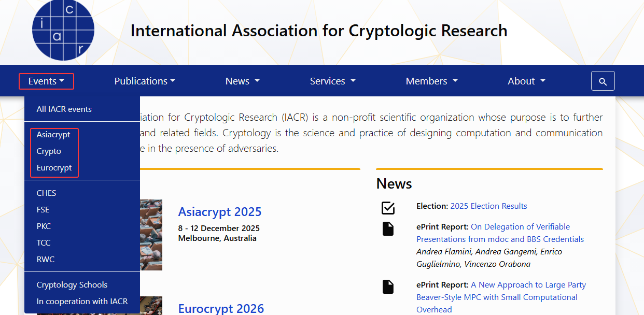Screen dimensions: 644x315
Task: Open the Asiacrypt 2025 event link
Action: (x=220, y=211)
